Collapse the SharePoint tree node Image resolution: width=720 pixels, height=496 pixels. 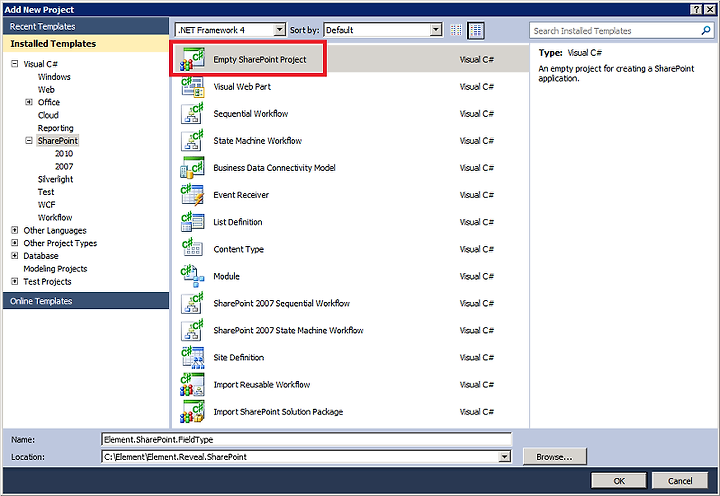coord(29,141)
